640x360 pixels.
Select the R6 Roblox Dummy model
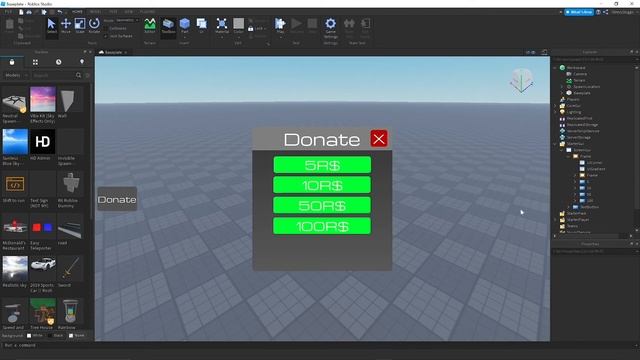point(70,184)
